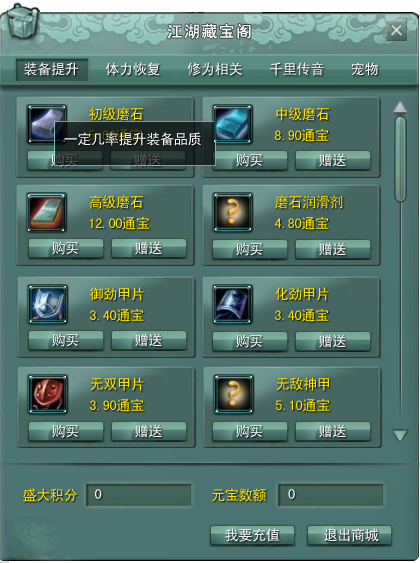Click the scrollbar up arrow
420x563 pixels.
tap(400, 107)
